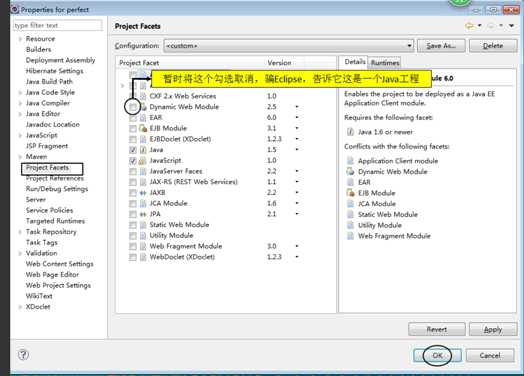The width and height of the screenshot is (524, 376).
Task: Open the Configuration combo box
Action: pyautogui.click(x=289, y=45)
